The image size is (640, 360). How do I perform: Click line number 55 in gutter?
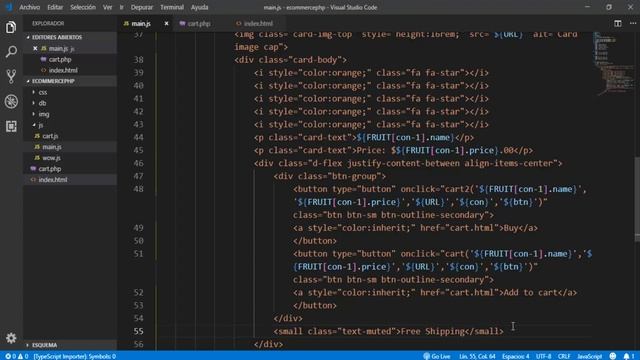pos(138,331)
